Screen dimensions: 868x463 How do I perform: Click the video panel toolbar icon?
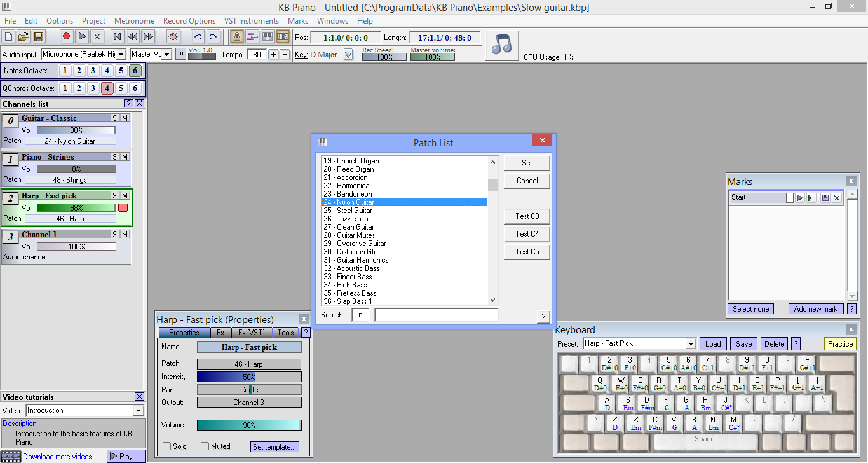[283, 37]
